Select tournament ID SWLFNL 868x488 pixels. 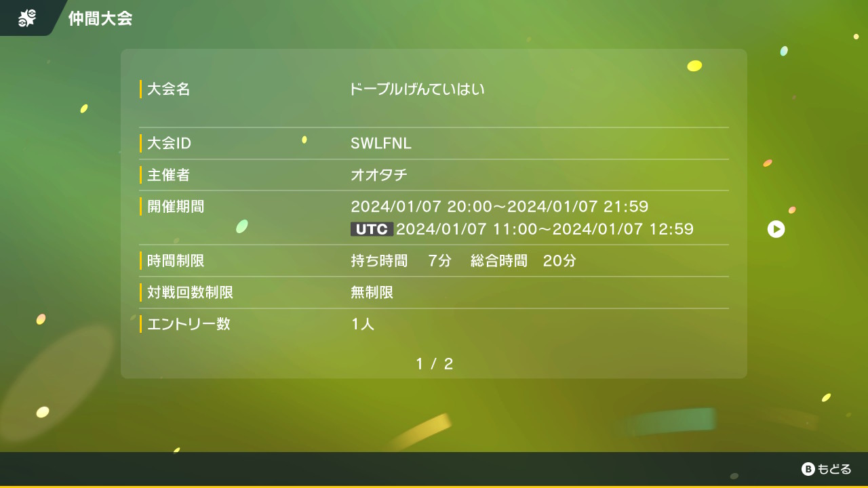[x=381, y=143]
